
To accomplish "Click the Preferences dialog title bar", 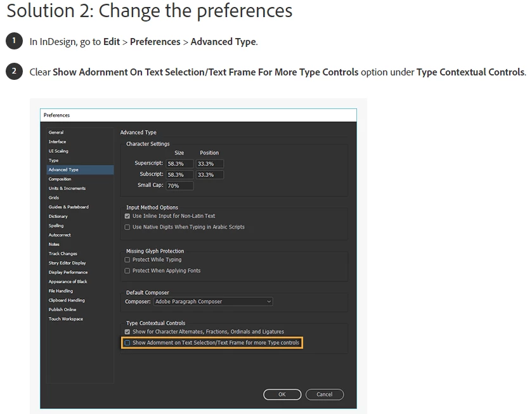I will point(198,115).
